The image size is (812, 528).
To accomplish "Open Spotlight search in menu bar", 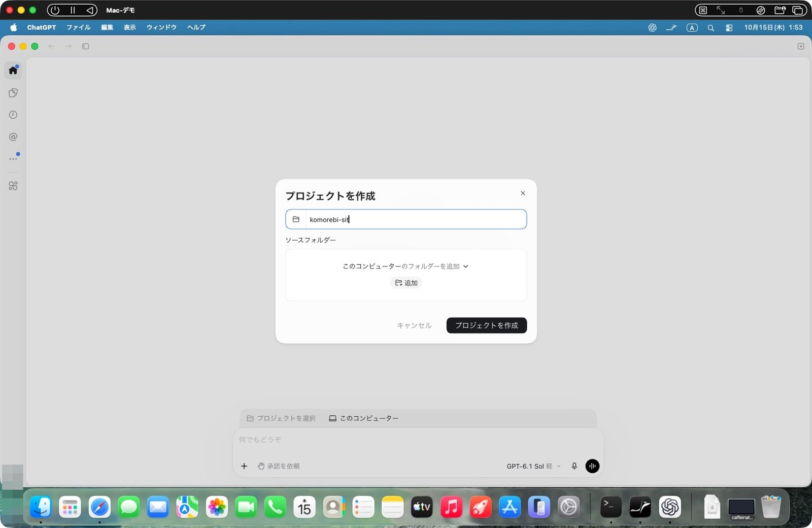I will 711,28.
